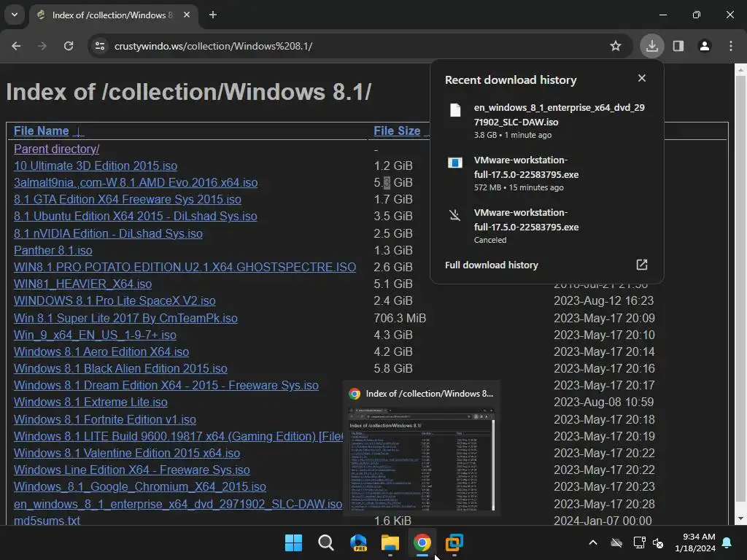Download 8.1 Ubuntu Edition X64 2015 iso
The image size is (747, 560).
coord(135,216)
